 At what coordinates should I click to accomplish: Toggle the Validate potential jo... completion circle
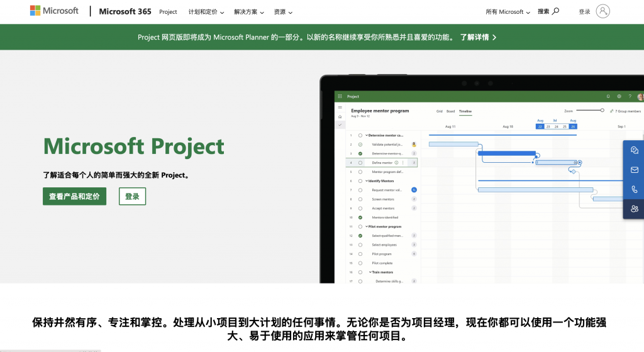[360, 145]
